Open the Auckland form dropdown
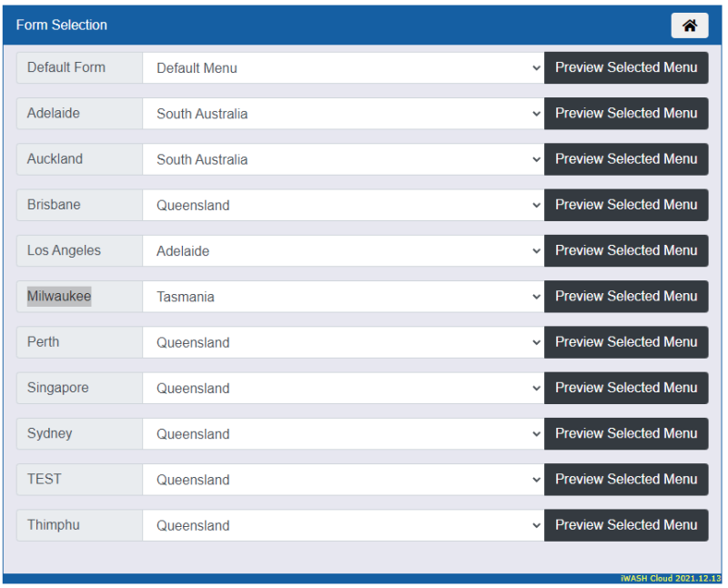 coord(343,159)
